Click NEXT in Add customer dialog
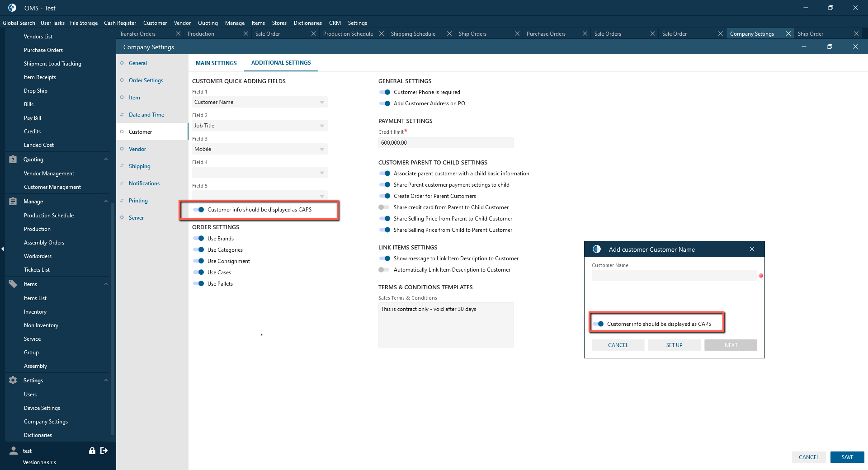This screenshot has width=868, height=470. tap(731, 345)
